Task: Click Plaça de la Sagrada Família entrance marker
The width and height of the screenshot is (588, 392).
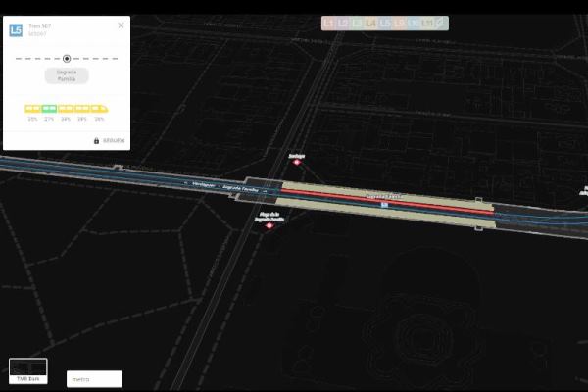Action: pos(269,225)
